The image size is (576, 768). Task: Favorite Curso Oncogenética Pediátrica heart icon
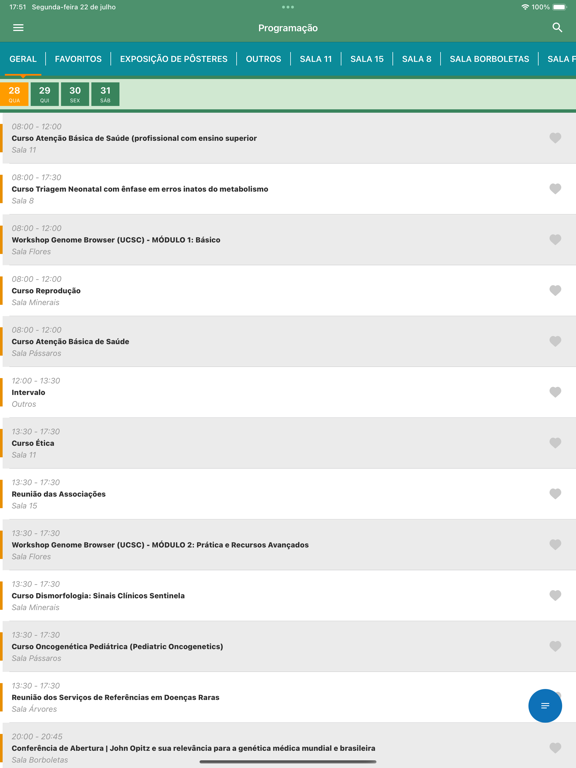pyautogui.click(x=555, y=647)
